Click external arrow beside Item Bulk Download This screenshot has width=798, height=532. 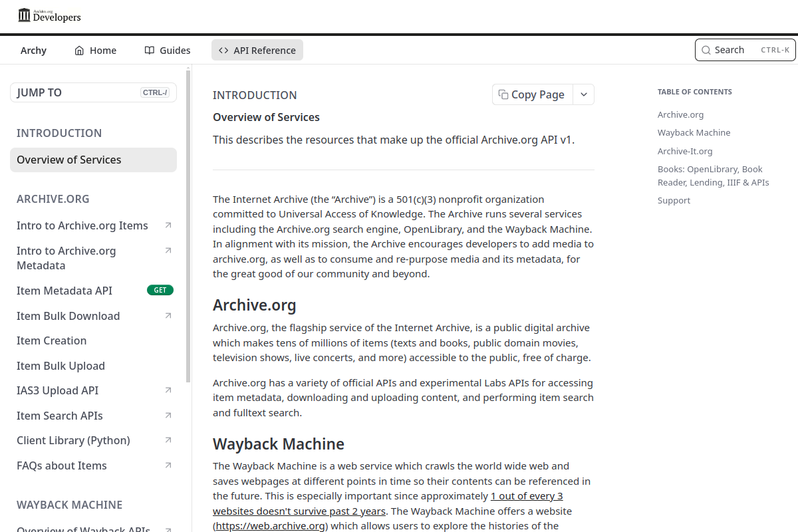[x=168, y=315]
